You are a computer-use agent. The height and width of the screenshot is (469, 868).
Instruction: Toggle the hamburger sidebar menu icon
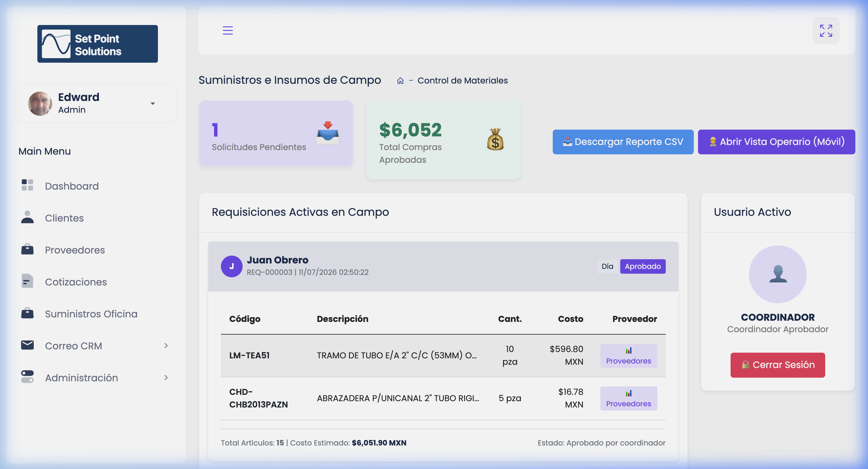tap(228, 31)
